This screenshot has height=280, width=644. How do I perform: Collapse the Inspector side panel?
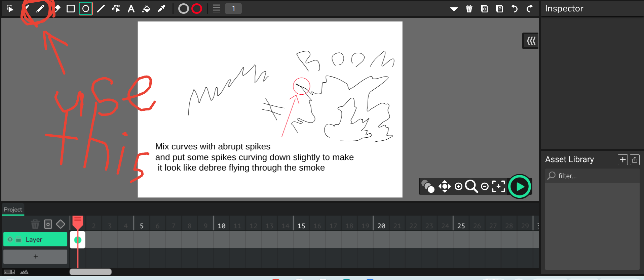[531, 41]
